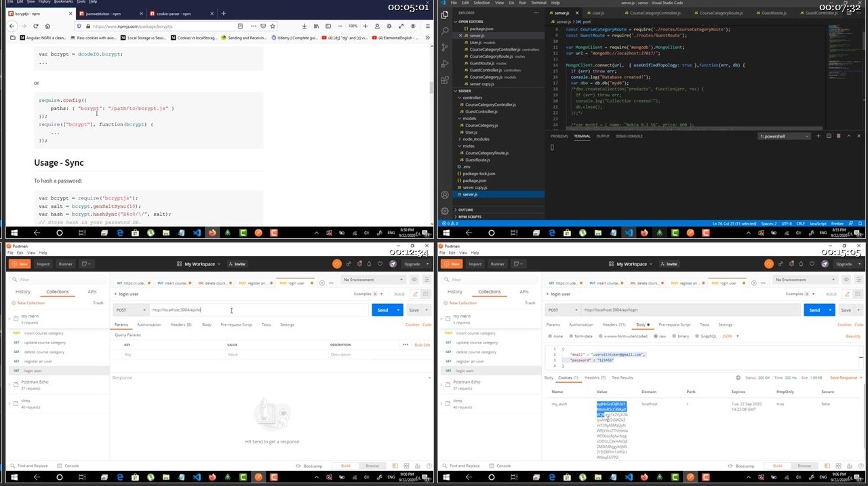This screenshot has height=486, width=868.
Task: Open the network globe icon beside Status 200 OK
Action: tap(738, 377)
